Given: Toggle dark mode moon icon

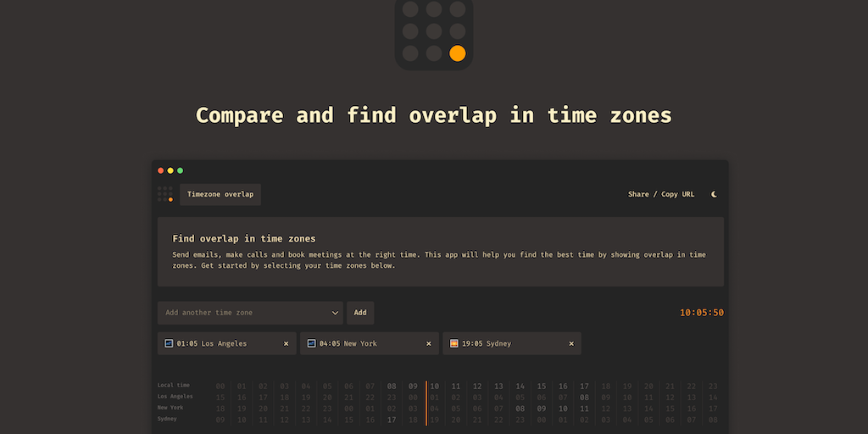Looking at the screenshot, I should coord(714,194).
